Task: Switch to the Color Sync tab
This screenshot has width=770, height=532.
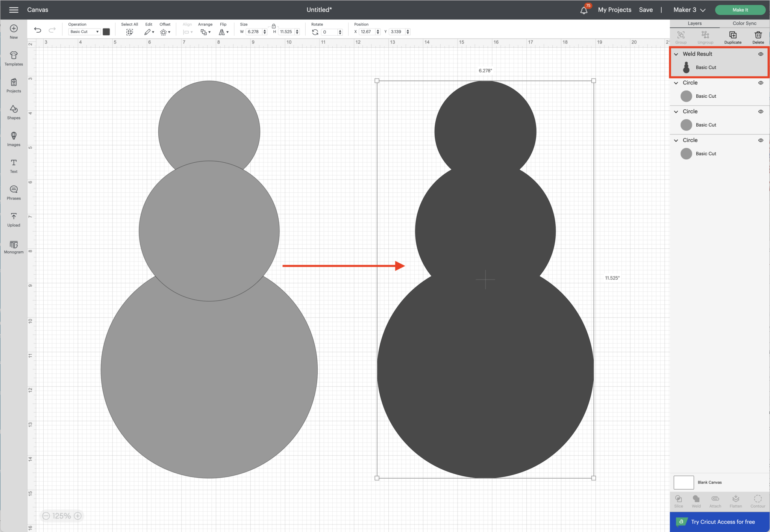Action: tap(744, 23)
